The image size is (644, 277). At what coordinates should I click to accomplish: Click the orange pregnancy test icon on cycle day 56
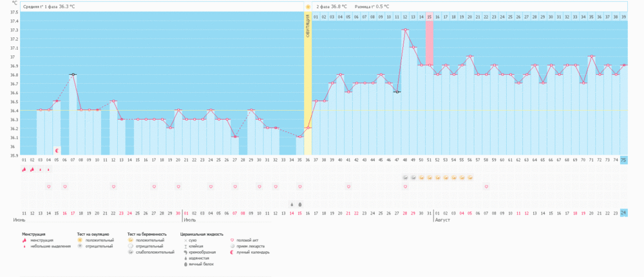click(470, 177)
